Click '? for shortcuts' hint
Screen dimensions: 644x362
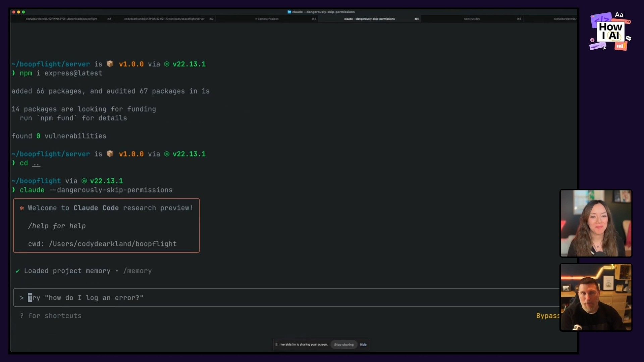(x=51, y=316)
